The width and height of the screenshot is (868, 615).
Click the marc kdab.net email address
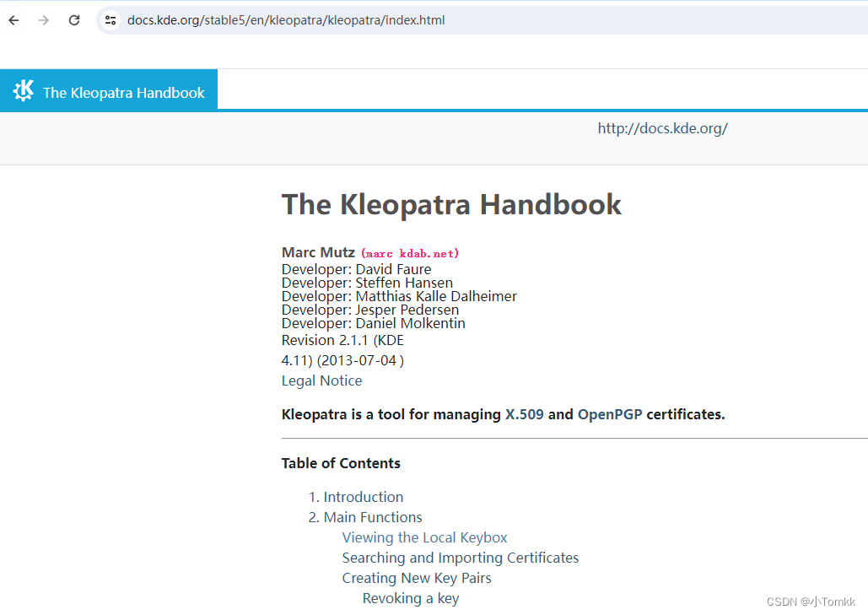(x=410, y=254)
